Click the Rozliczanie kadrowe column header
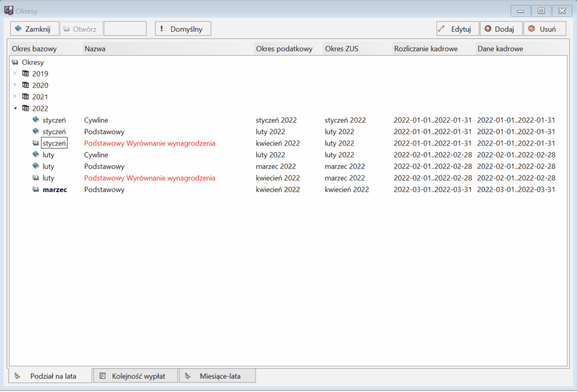 coord(434,48)
